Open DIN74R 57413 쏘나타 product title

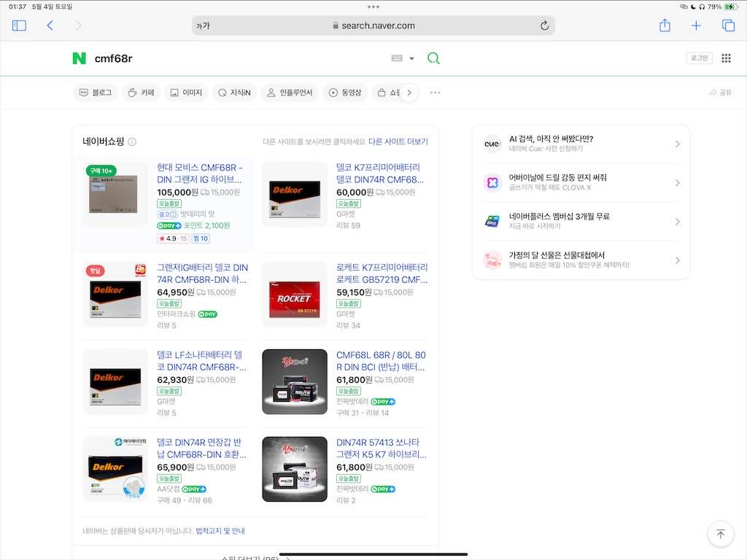(382, 448)
